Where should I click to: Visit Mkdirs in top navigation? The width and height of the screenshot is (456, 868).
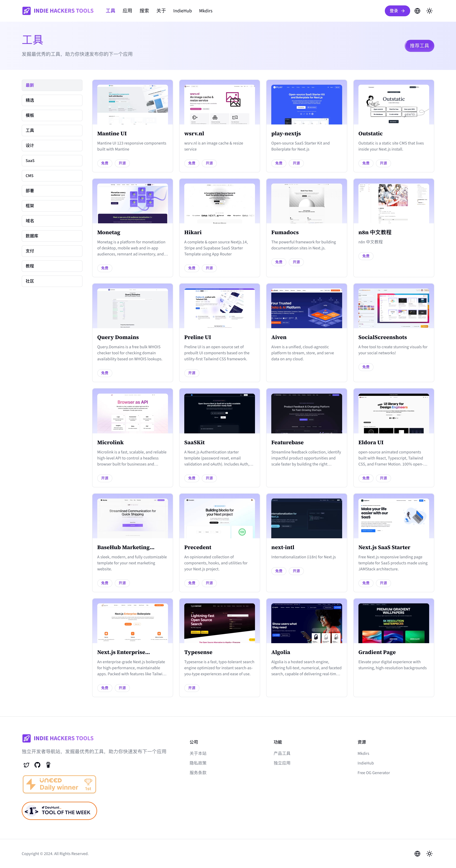click(206, 11)
